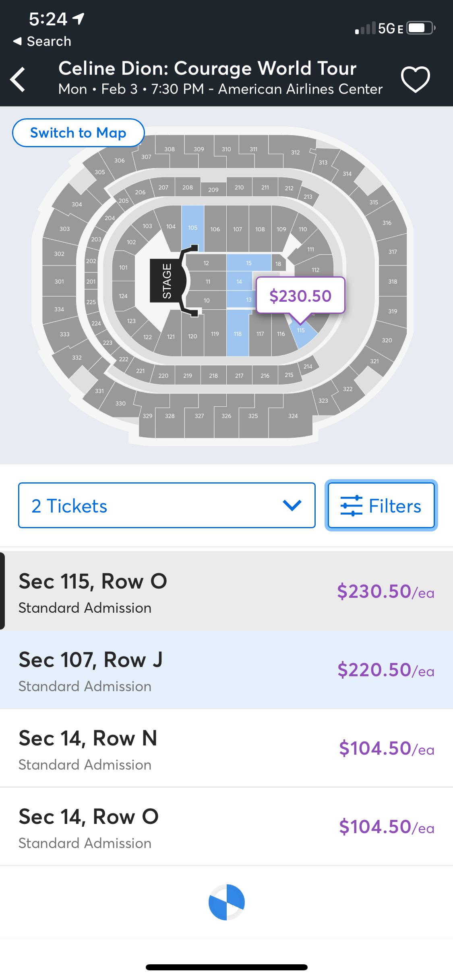Screen dimensions: 453x980
Task: Choose Sec 107, Row J listing
Action: pos(226,670)
